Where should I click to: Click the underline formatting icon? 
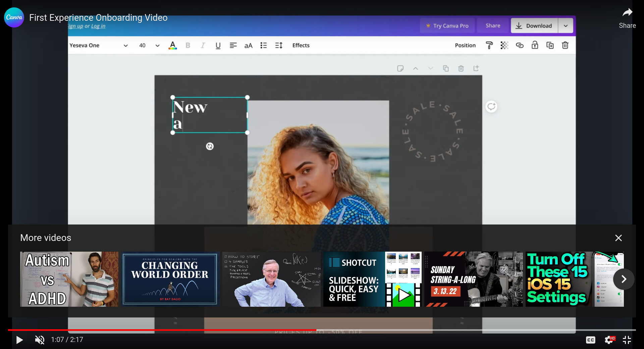tap(218, 46)
